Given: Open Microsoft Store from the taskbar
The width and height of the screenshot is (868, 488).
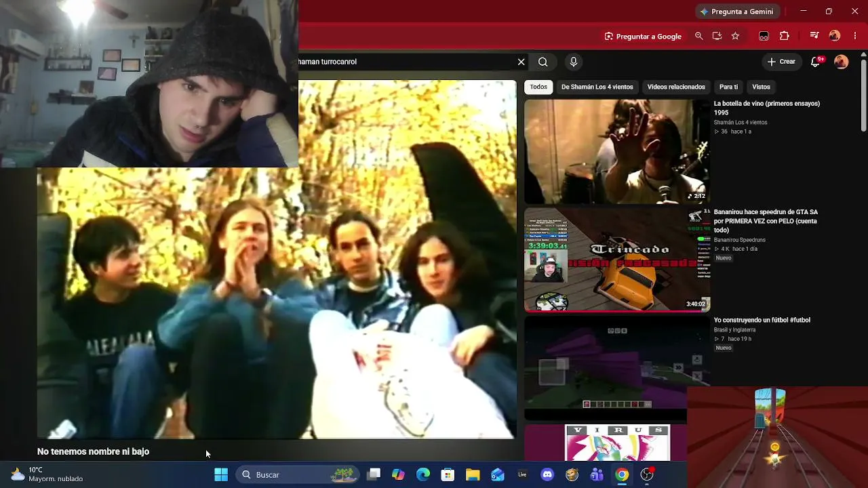Looking at the screenshot, I should [448, 474].
